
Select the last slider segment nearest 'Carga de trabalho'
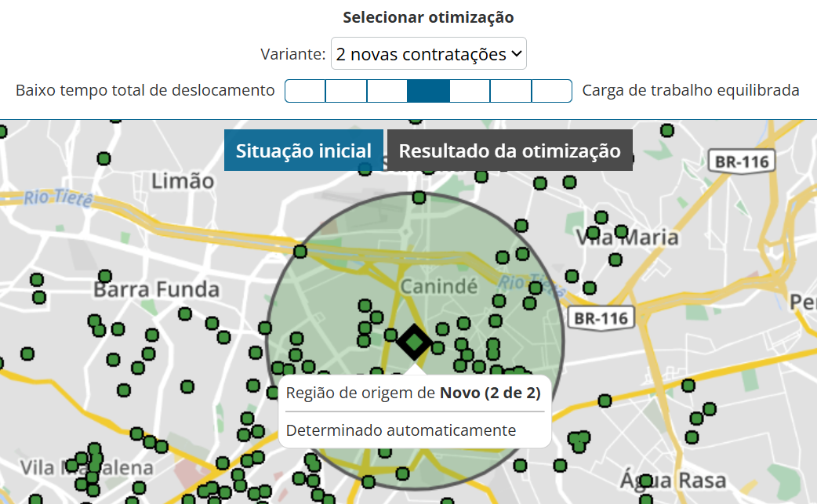pos(551,91)
